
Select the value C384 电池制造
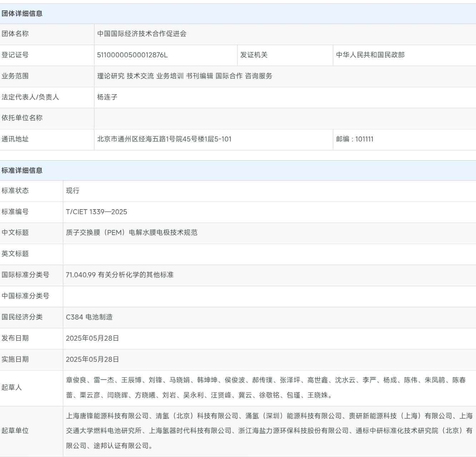pos(89,317)
